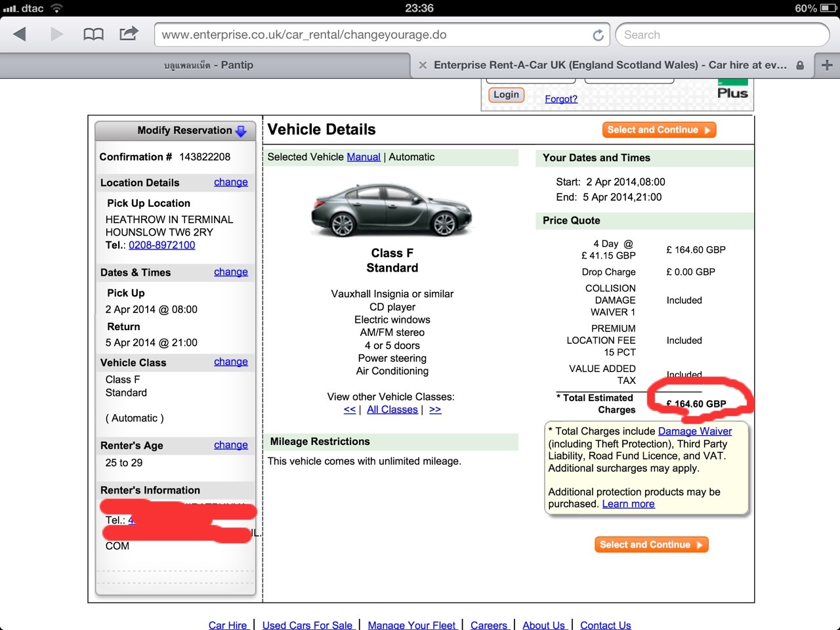Tap the Wi-Fi status icon

click(56, 9)
